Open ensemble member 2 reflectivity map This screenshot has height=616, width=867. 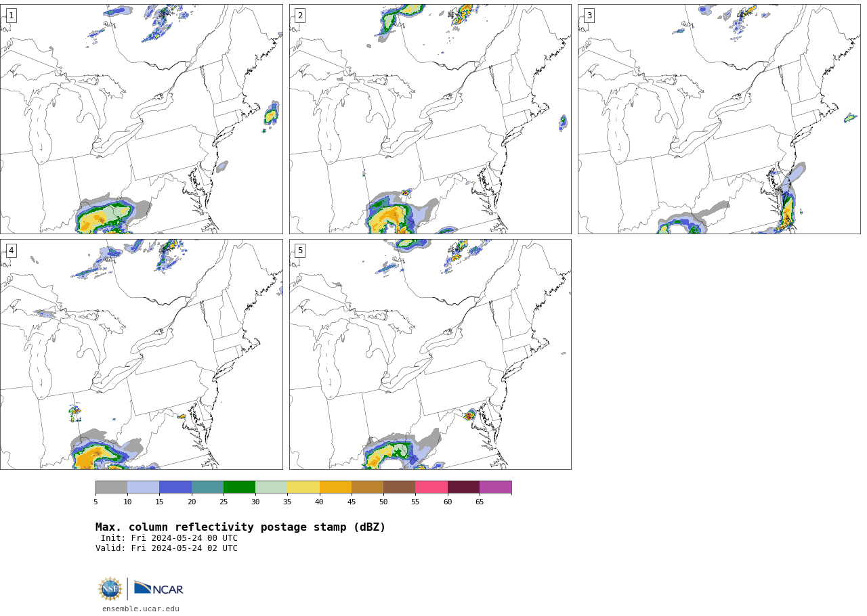click(430, 119)
